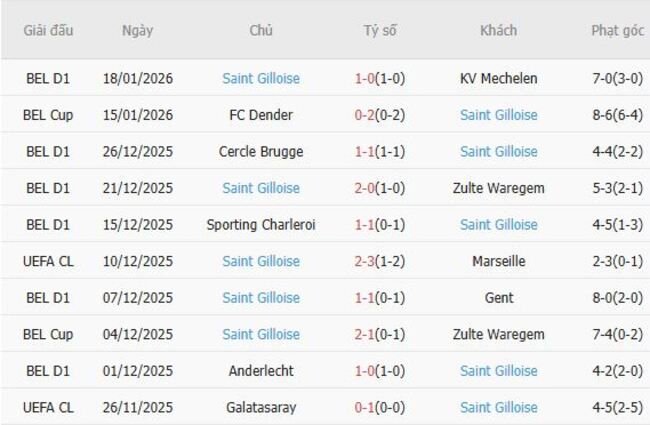Click Anderlecht team name
The width and height of the screenshot is (650, 425).
(261, 371)
